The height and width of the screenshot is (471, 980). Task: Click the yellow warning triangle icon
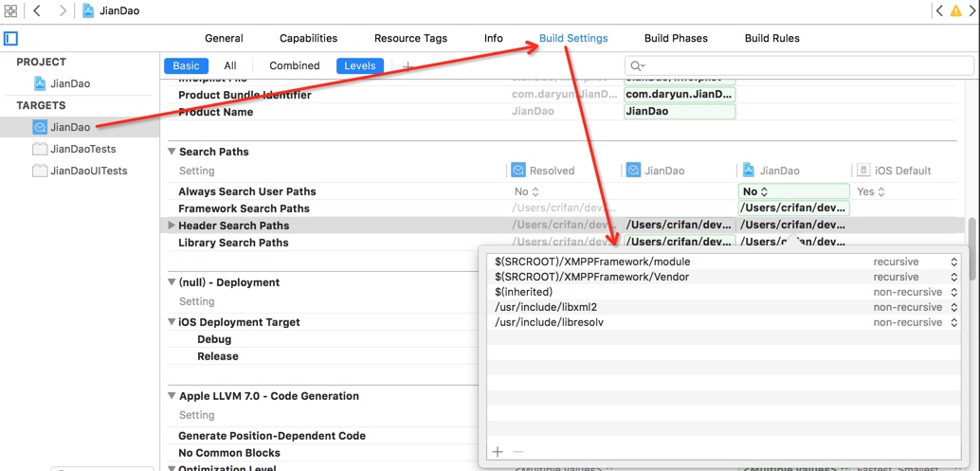pyautogui.click(x=956, y=11)
